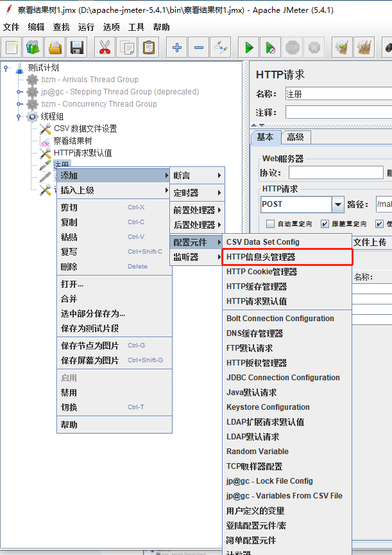The image size is (392, 555).
Task: Choose JDBC Connection Configuration entry
Action: point(287,378)
